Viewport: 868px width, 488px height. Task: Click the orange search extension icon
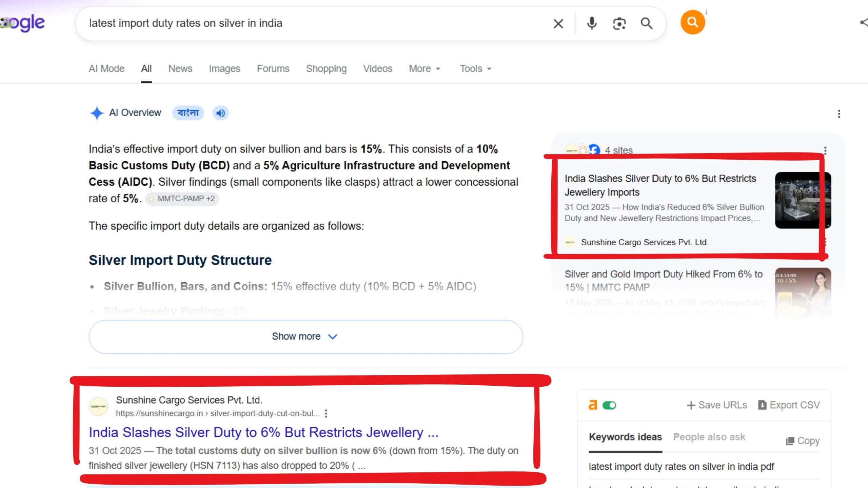[x=692, y=22]
